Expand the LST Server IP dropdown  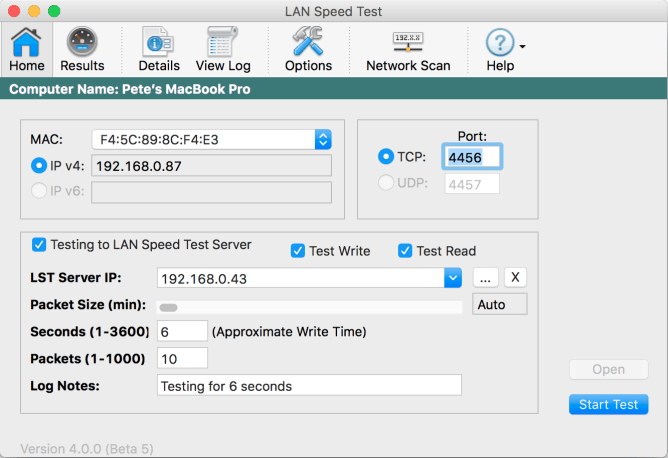(452, 277)
